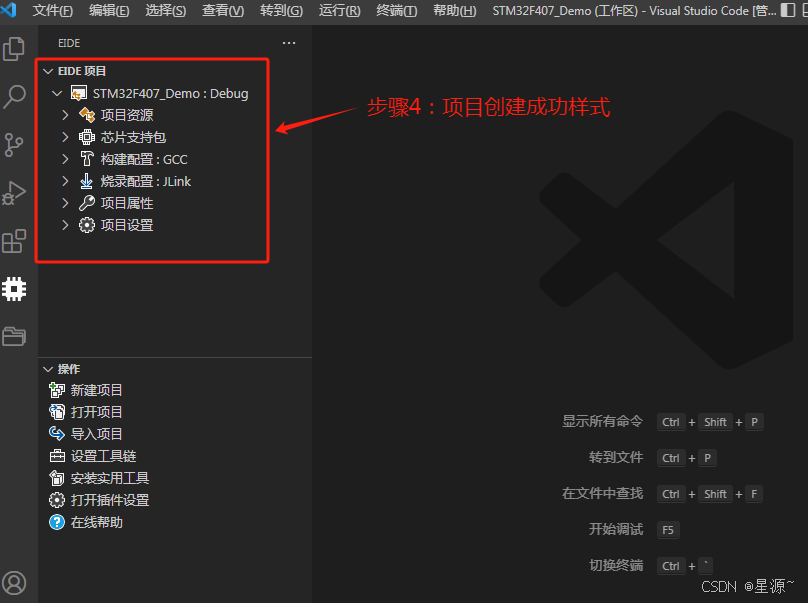
Task: Click the 安装实用工具 icon
Action: pyautogui.click(x=57, y=478)
